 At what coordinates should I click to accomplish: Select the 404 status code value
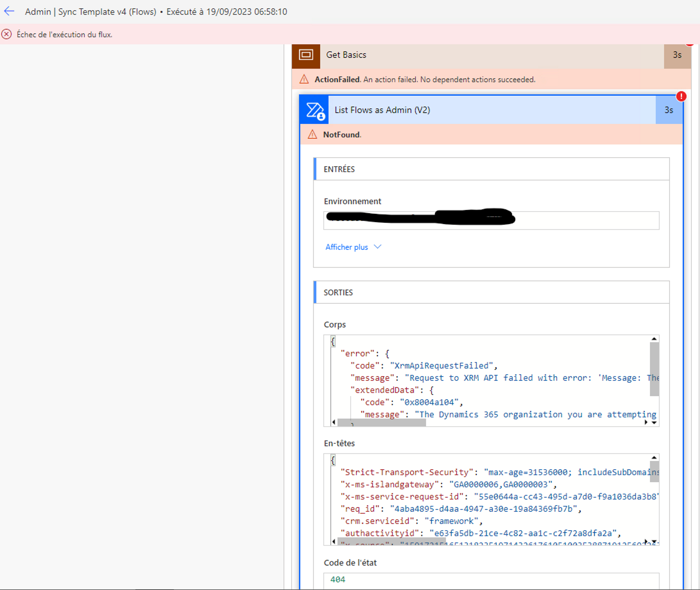coord(338,579)
